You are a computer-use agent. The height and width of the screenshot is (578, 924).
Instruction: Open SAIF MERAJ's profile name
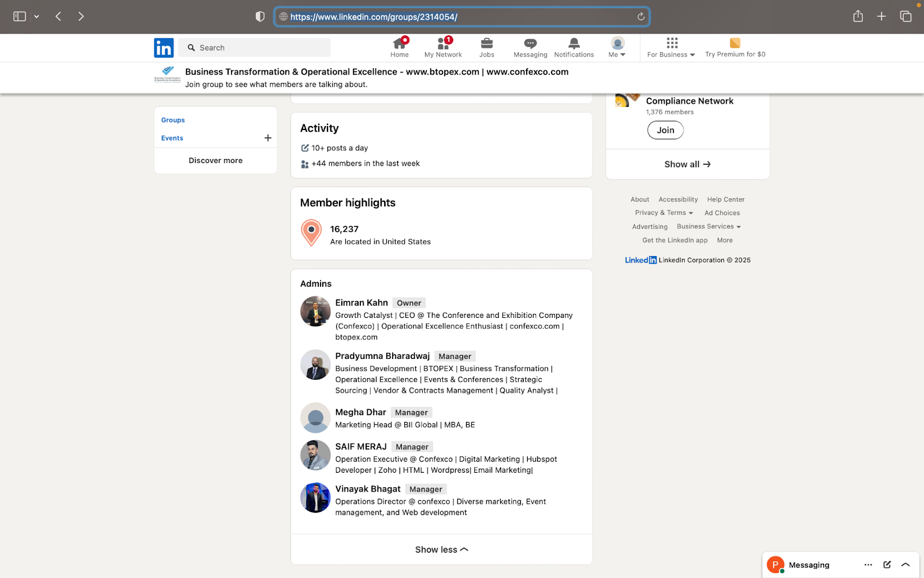point(361,447)
